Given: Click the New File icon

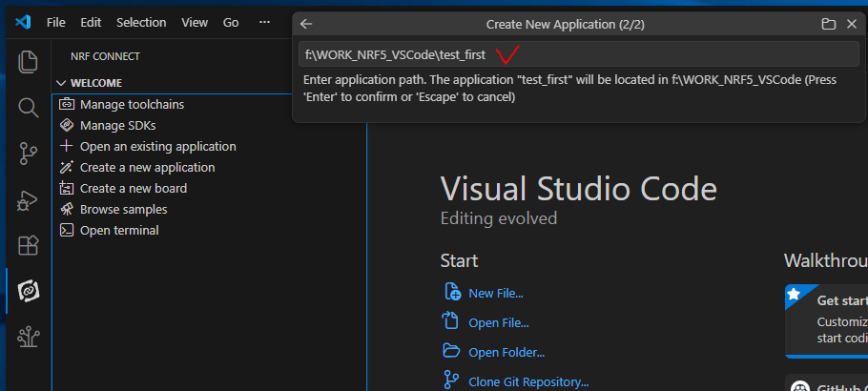Looking at the screenshot, I should pyautogui.click(x=452, y=291).
